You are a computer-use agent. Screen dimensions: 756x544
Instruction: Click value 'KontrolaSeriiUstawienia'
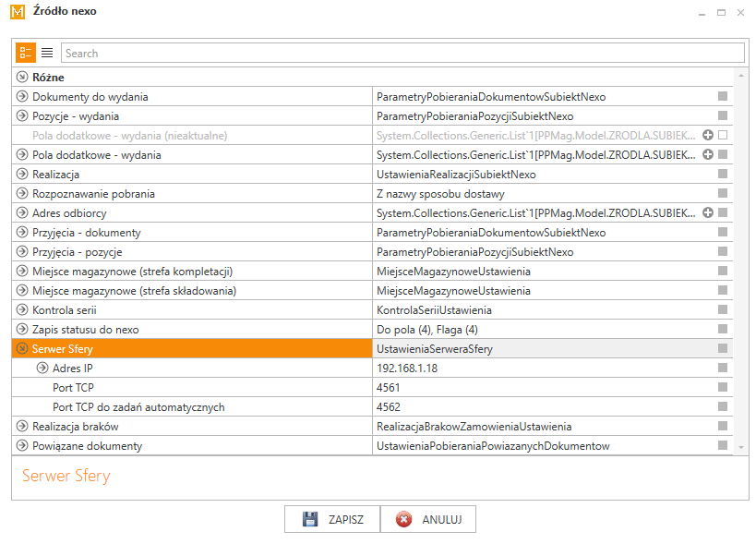click(x=435, y=310)
